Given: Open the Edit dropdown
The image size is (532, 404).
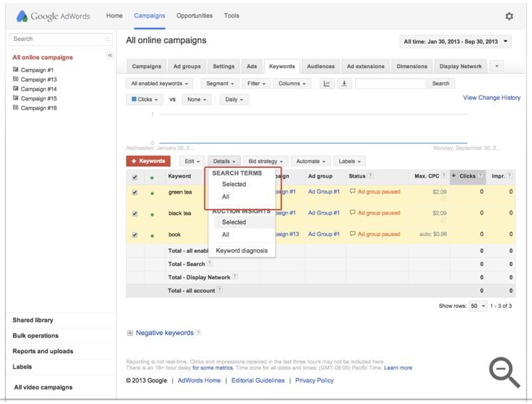Looking at the screenshot, I should tap(192, 162).
